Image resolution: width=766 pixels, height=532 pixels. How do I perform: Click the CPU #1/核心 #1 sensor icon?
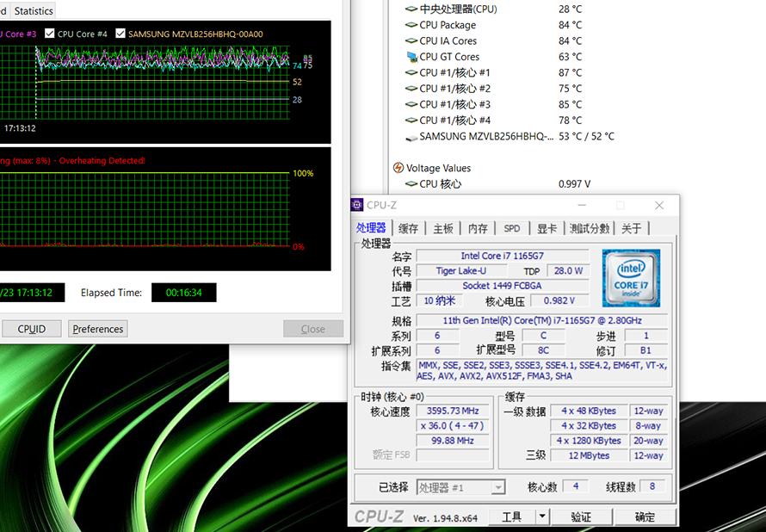coord(413,72)
